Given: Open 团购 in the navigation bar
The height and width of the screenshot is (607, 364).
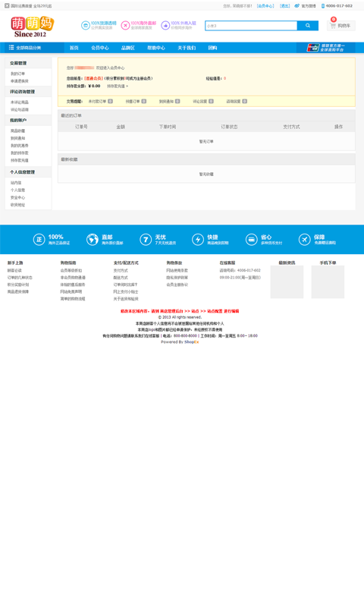Looking at the screenshot, I should 212,48.
